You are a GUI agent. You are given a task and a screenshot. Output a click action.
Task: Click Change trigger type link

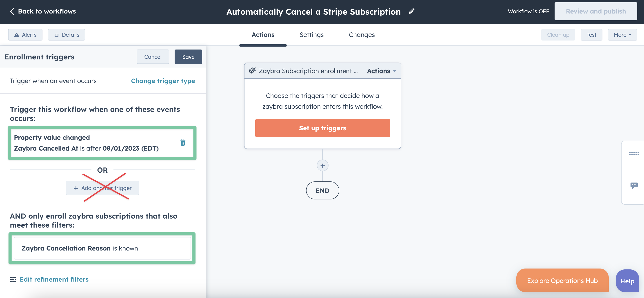[163, 80]
